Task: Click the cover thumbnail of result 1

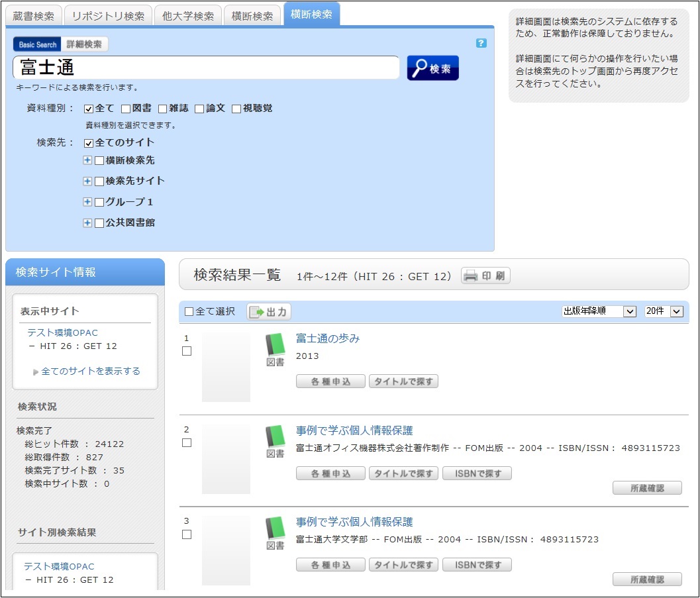Action: (x=226, y=367)
